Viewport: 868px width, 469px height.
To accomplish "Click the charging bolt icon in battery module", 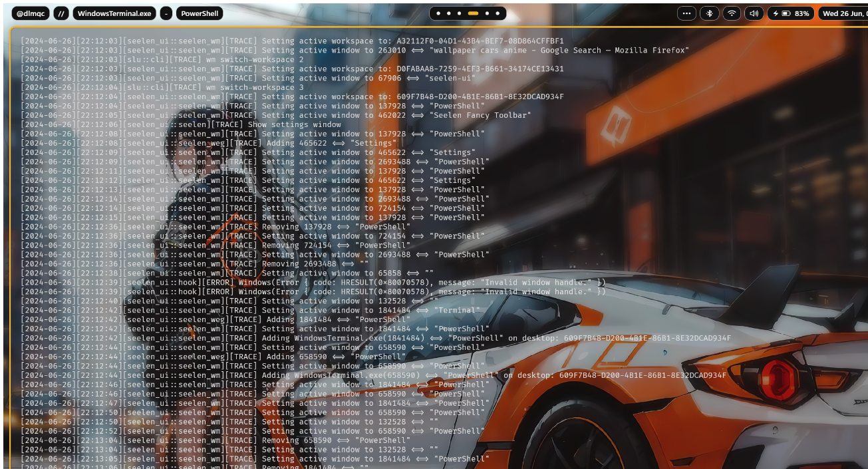I will (776, 13).
